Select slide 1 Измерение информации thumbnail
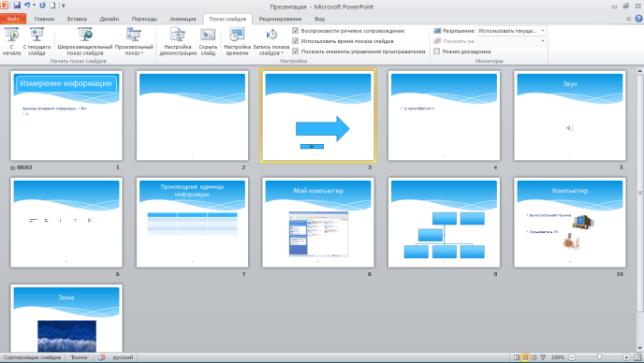The height and width of the screenshot is (363, 644). pyautogui.click(x=66, y=115)
